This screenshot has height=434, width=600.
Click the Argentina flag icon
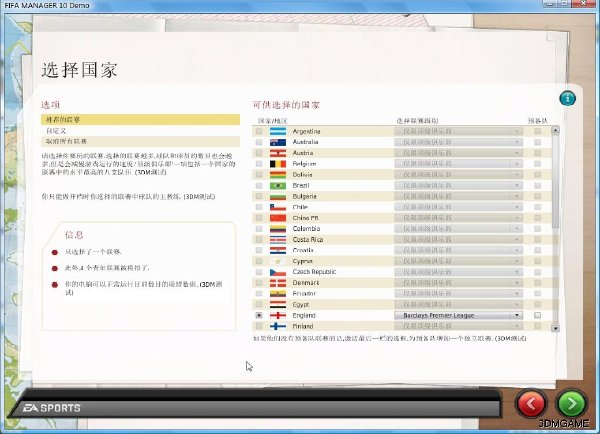(x=278, y=131)
